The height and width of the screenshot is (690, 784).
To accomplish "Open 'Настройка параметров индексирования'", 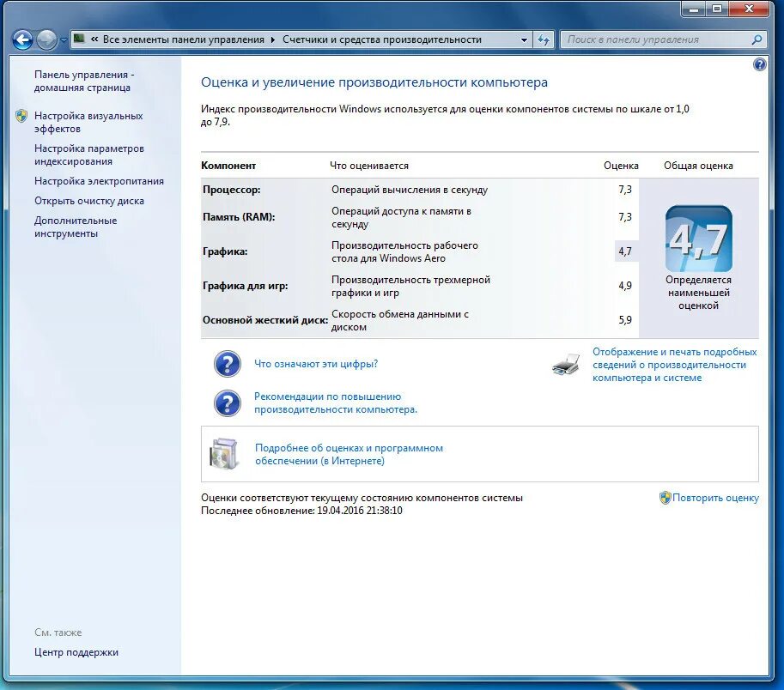I will (89, 154).
